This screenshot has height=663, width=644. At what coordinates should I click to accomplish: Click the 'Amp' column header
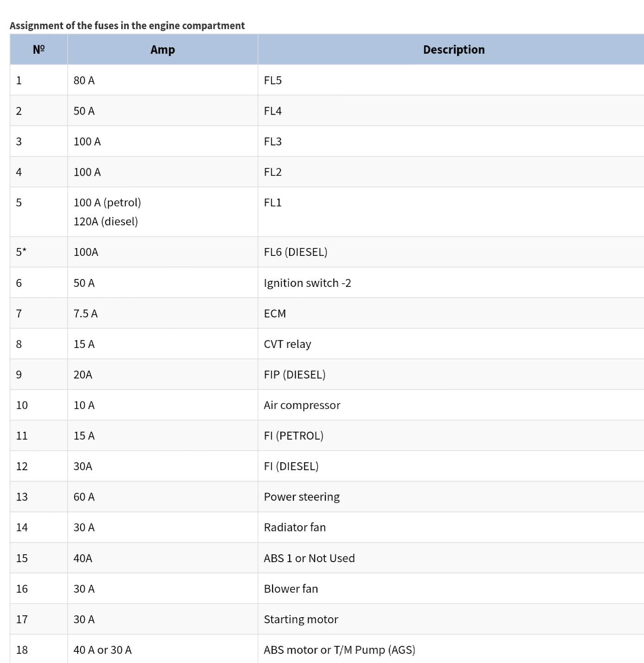(163, 50)
